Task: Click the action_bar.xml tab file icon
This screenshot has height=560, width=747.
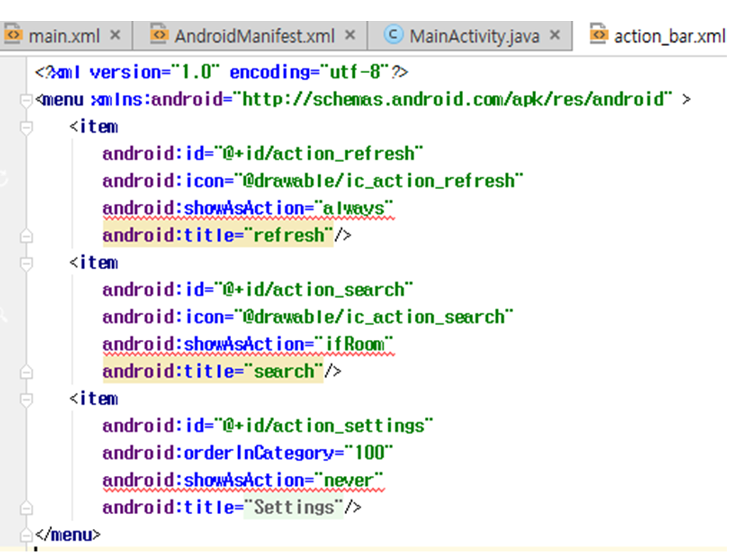Action: click(598, 35)
